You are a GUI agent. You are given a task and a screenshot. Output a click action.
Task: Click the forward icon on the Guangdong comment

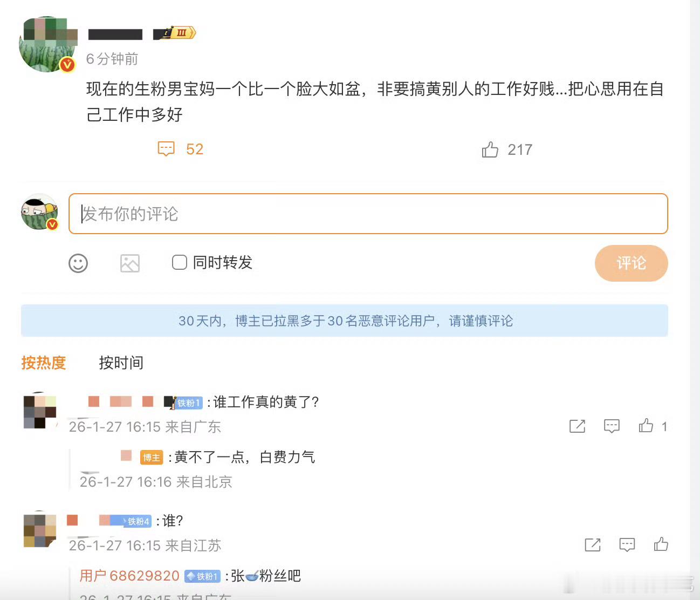[577, 426]
